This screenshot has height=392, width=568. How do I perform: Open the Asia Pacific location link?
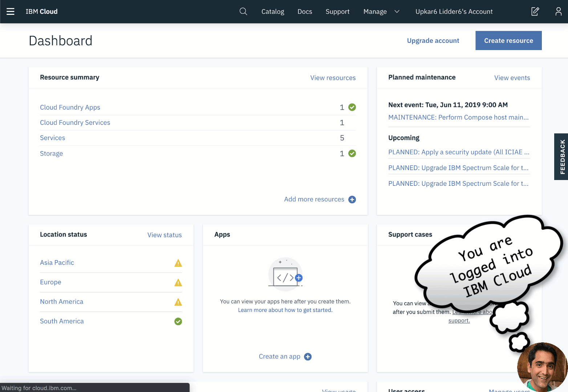[57, 262]
